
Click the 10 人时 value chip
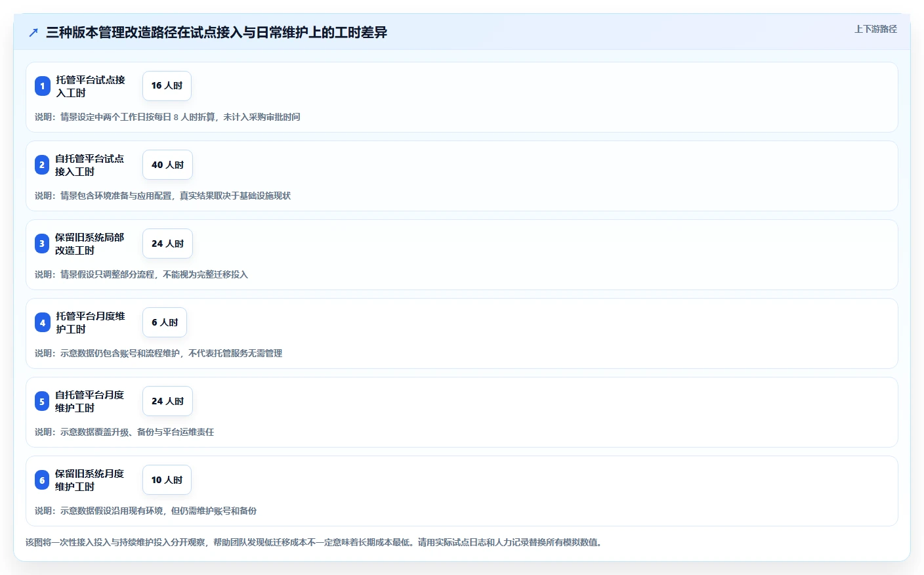click(167, 480)
